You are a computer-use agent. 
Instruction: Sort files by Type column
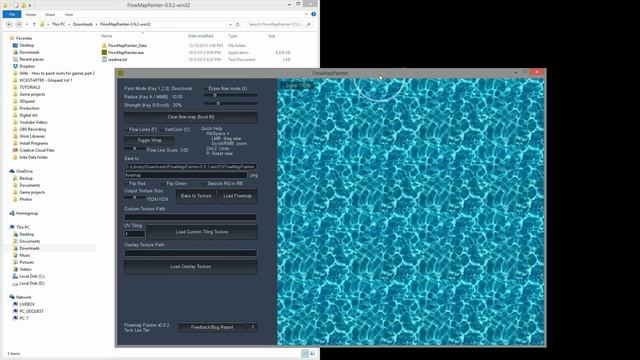(233, 36)
